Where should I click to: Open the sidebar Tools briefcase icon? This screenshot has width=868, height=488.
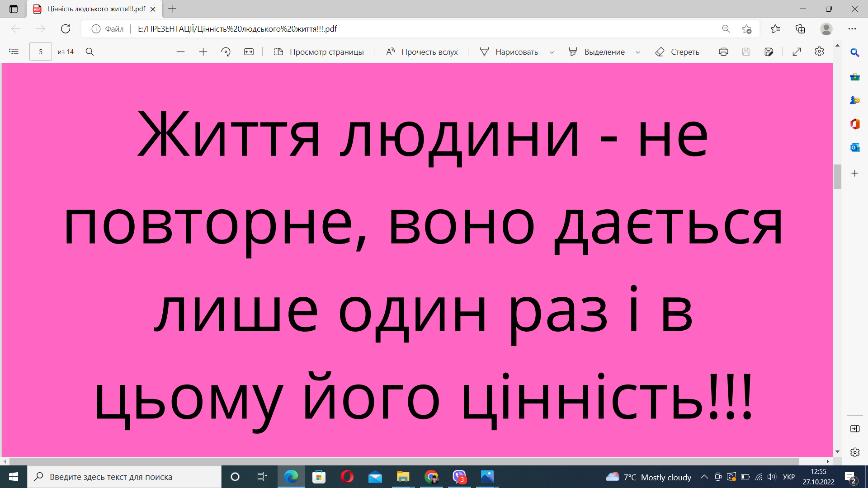(854, 77)
